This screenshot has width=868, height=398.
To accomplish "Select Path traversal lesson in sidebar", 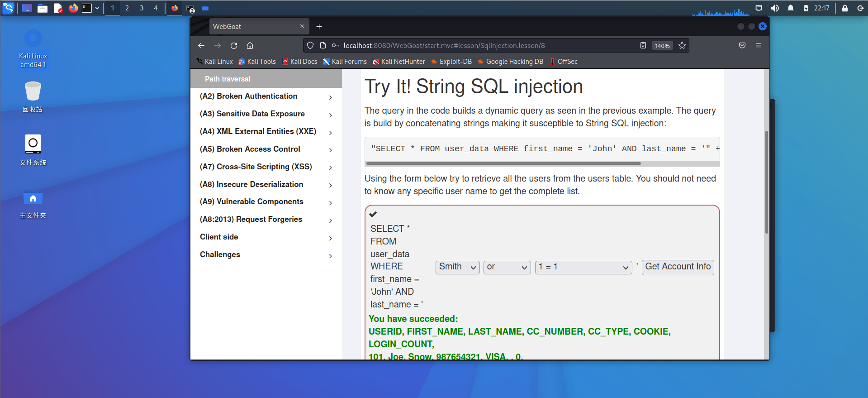I will coord(228,79).
